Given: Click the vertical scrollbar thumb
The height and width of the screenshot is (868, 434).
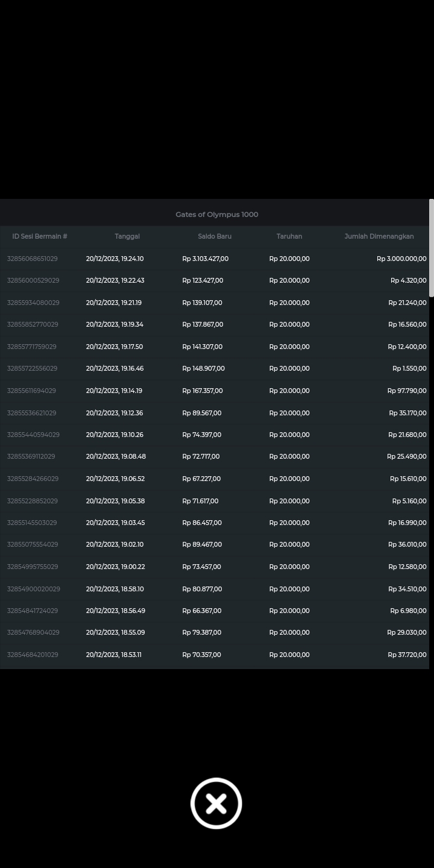Looking at the screenshot, I should click(431, 248).
